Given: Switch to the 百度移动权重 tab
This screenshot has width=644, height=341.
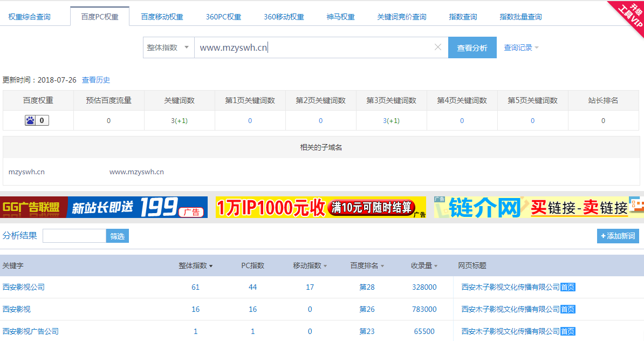Looking at the screenshot, I should [162, 17].
